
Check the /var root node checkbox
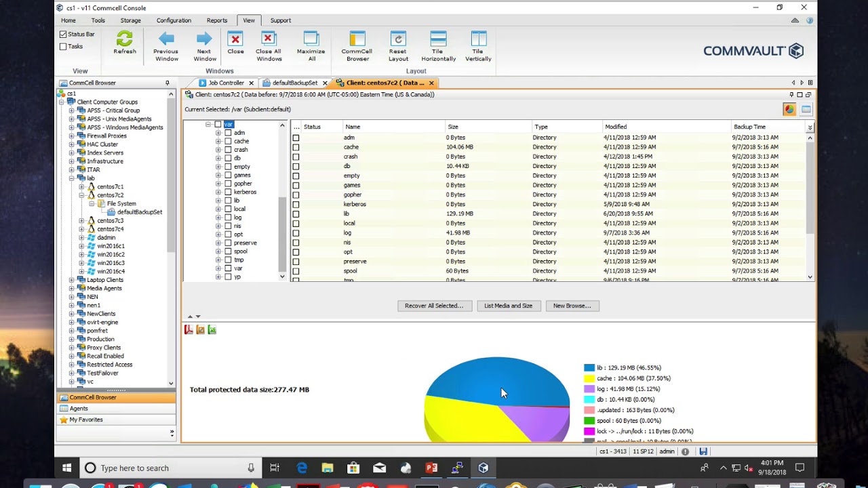tap(218, 125)
